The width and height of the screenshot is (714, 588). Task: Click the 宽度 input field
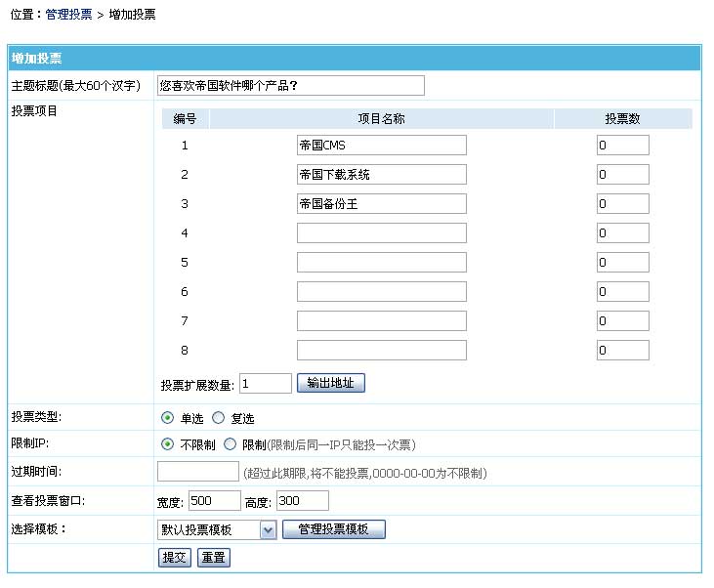click(214, 501)
